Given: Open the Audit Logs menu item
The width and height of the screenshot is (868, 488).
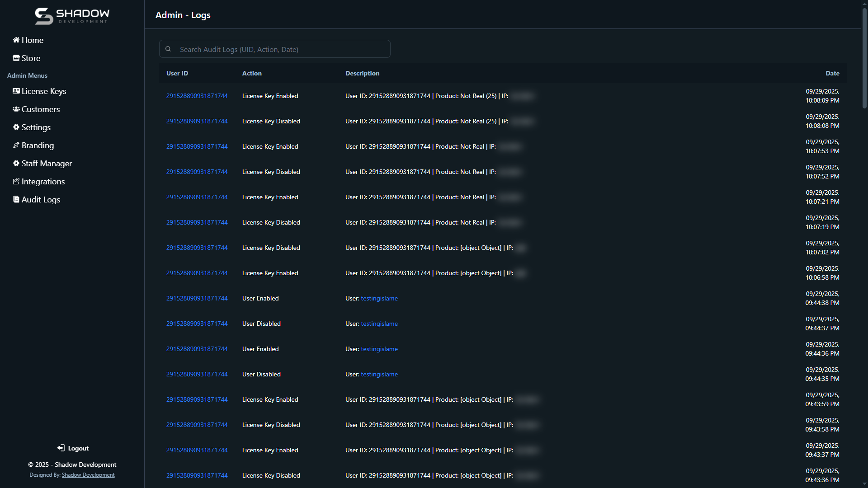Looking at the screenshot, I should (41, 200).
